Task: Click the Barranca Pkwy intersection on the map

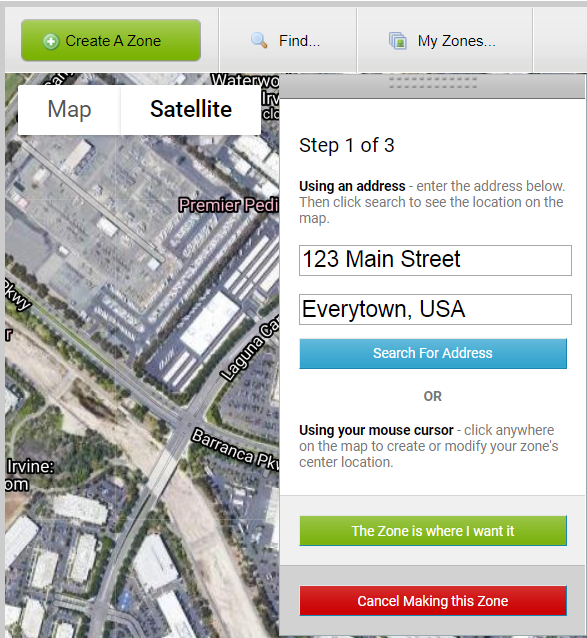Action: click(x=185, y=423)
